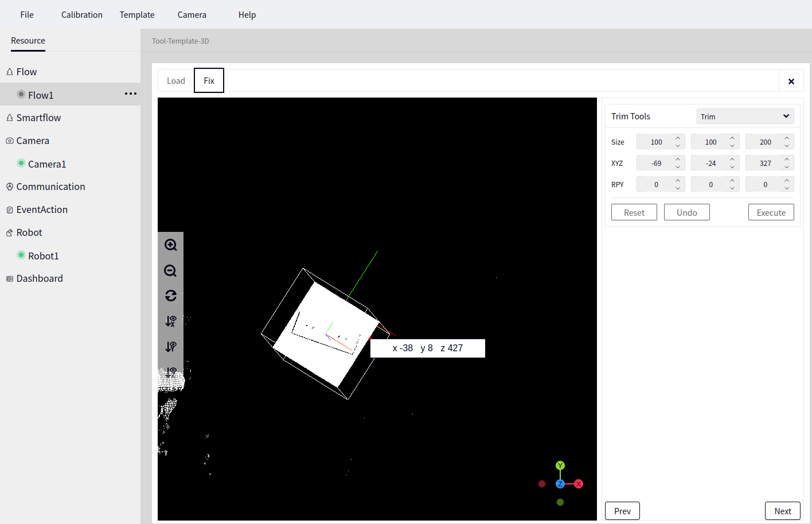The image size is (812, 524).
Task: Increase third RPY yaw value
Action: tap(787, 181)
